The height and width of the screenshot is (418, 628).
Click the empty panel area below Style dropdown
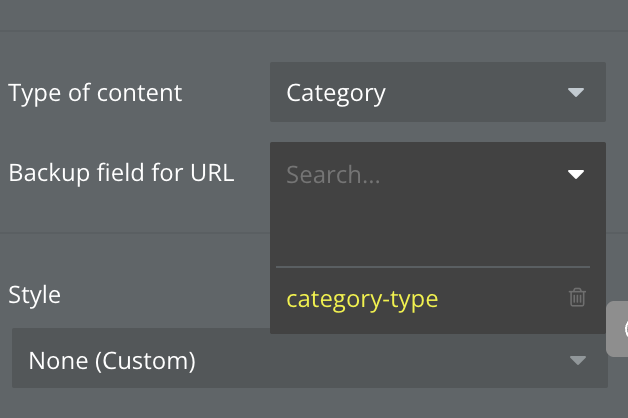click(300, 404)
